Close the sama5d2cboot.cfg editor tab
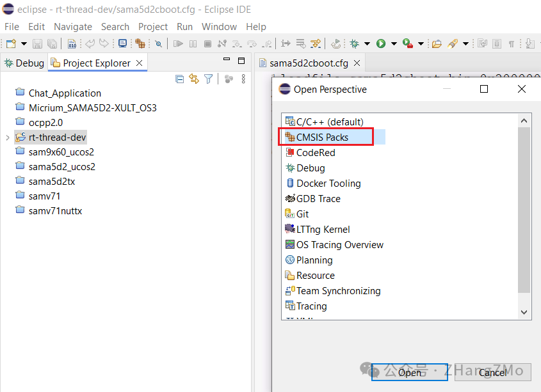This screenshot has width=541, height=392. click(357, 63)
